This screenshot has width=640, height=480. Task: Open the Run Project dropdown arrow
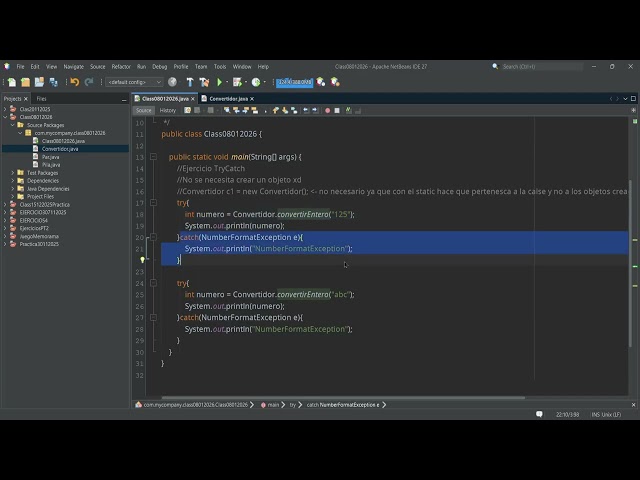[x=227, y=82]
